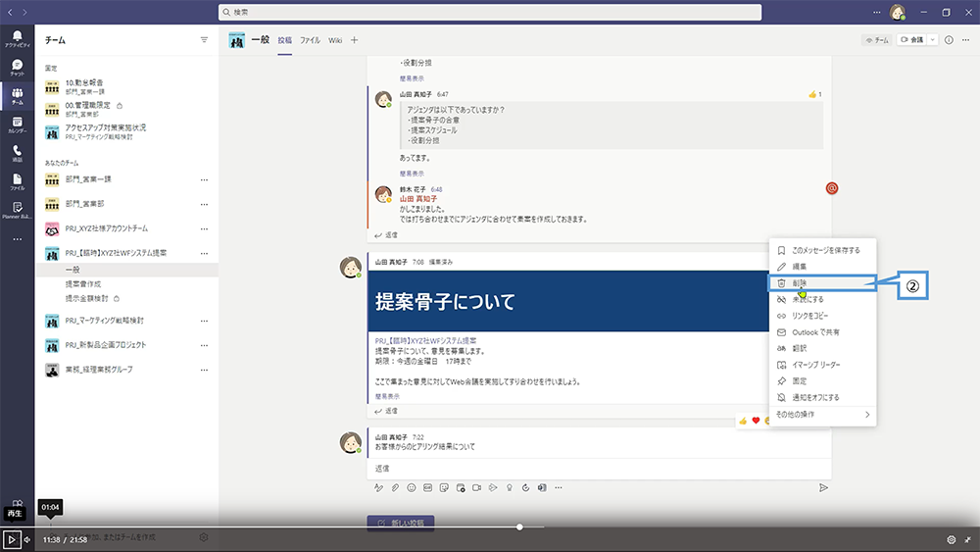This screenshot has height=552, width=980.
Task: Mute the video player volume
Action: click(x=26, y=539)
